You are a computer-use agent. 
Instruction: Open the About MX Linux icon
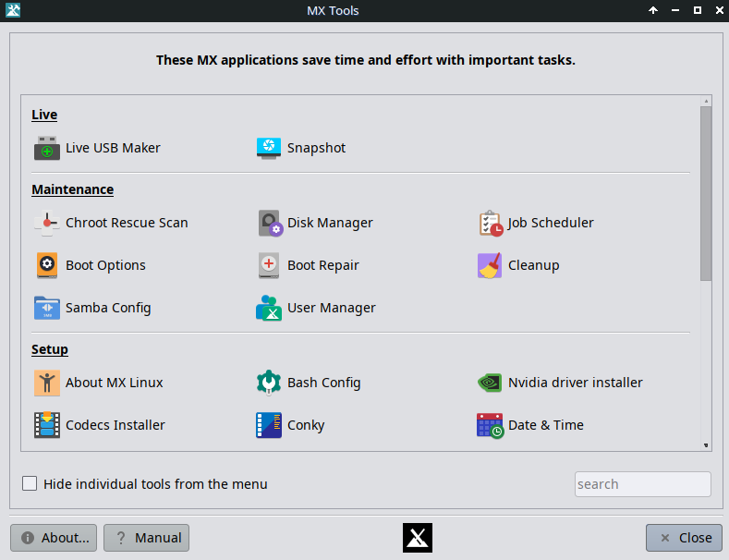(47, 383)
